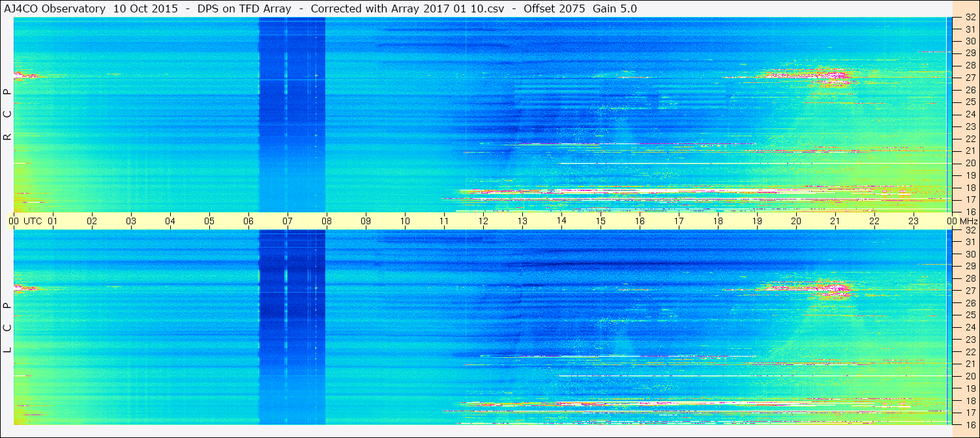Image resolution: width=980 pixels, height=438 pixels.
Task: Click the 32 MHz label on RCP frequency scale
Action: (970, 18)
